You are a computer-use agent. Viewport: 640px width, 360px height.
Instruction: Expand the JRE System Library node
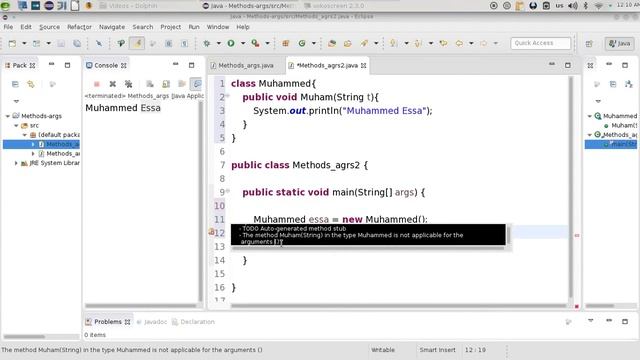pos(16,163)
